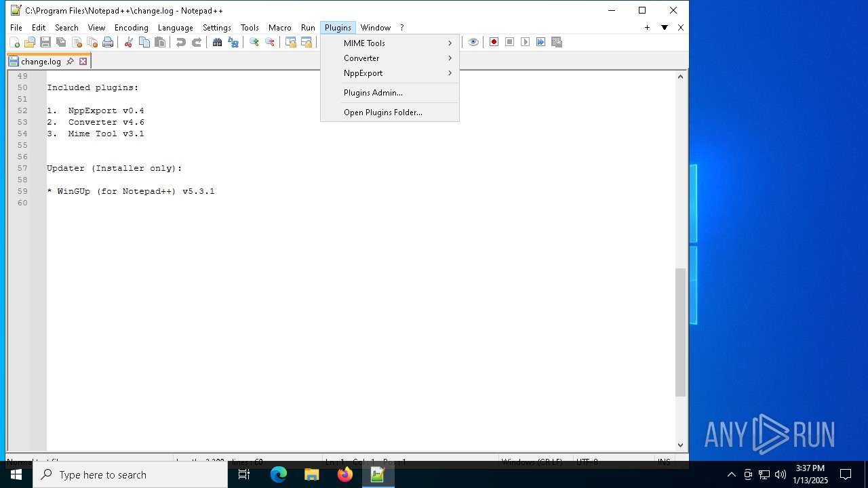Click the editor scrollbar down arrow
The image size is (868, 488).
click(680, 445)
